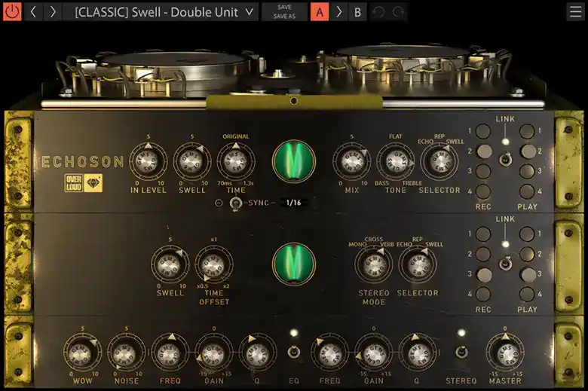Click the ECHOSON name label
Viewport: 588px width, 391px height.
83,161
